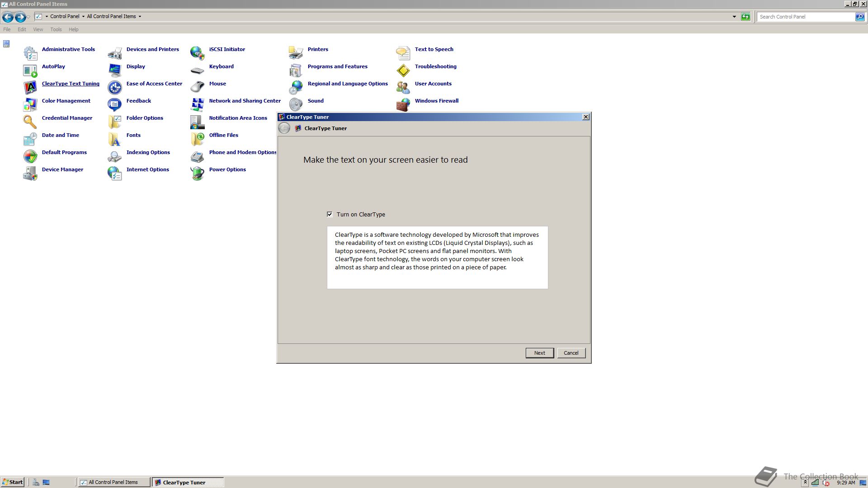Switch to All Control Panel Items taskbar button

[x=114, y=482]
